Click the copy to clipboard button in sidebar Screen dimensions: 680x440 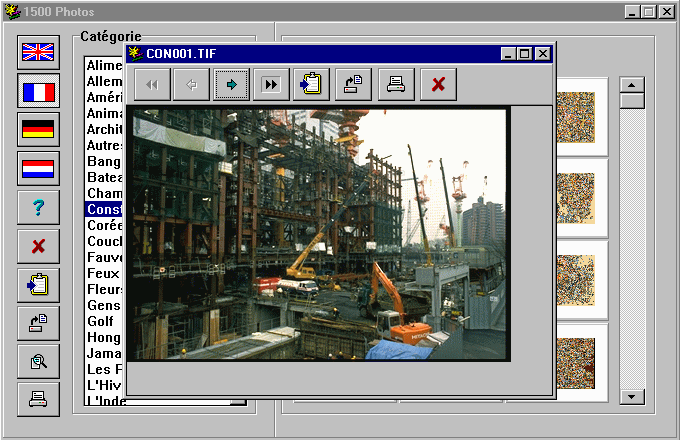tap(38, 284)
